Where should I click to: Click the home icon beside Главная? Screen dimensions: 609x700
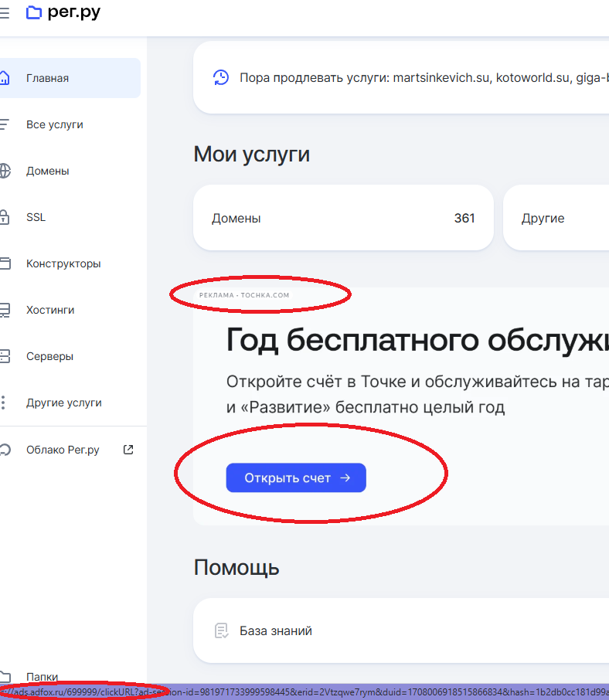point(5,78)
